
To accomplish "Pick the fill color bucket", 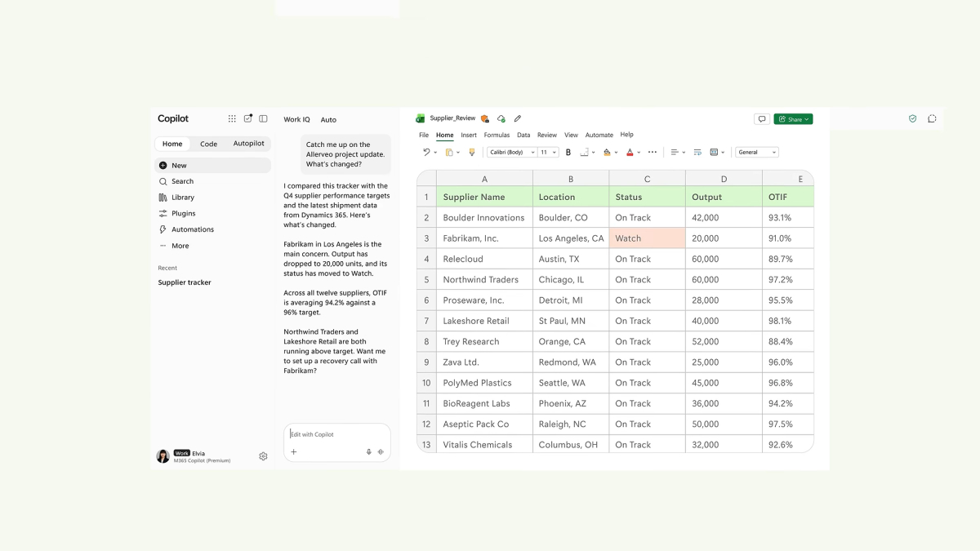I will tap(607, 152).
